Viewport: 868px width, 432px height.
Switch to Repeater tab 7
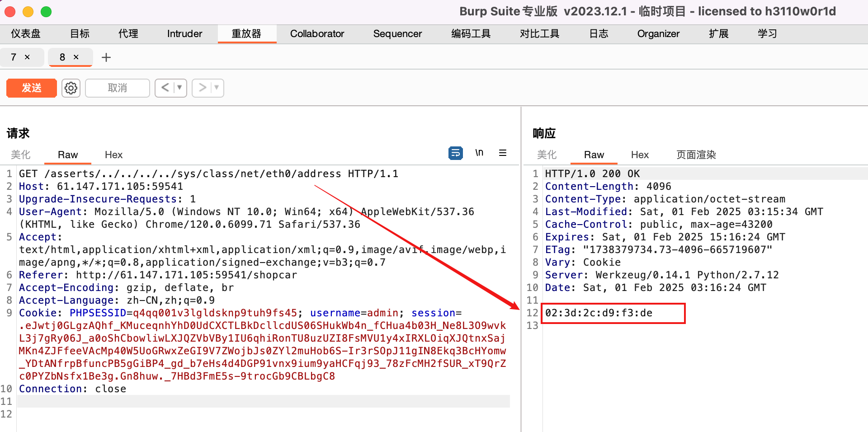coord(14,57)
